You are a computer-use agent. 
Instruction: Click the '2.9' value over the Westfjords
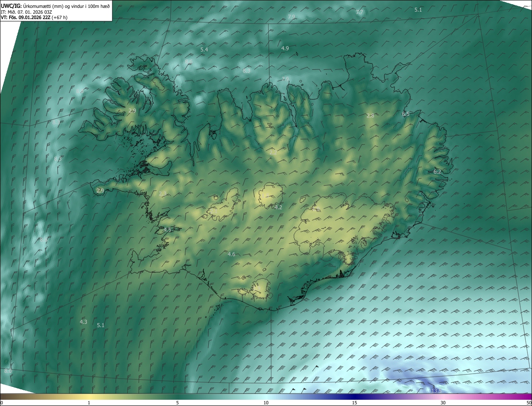132,110
